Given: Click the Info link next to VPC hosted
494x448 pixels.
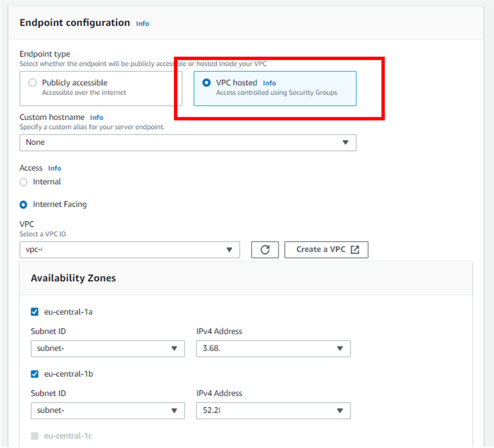Looking at the screenshot, I should 269,82.
